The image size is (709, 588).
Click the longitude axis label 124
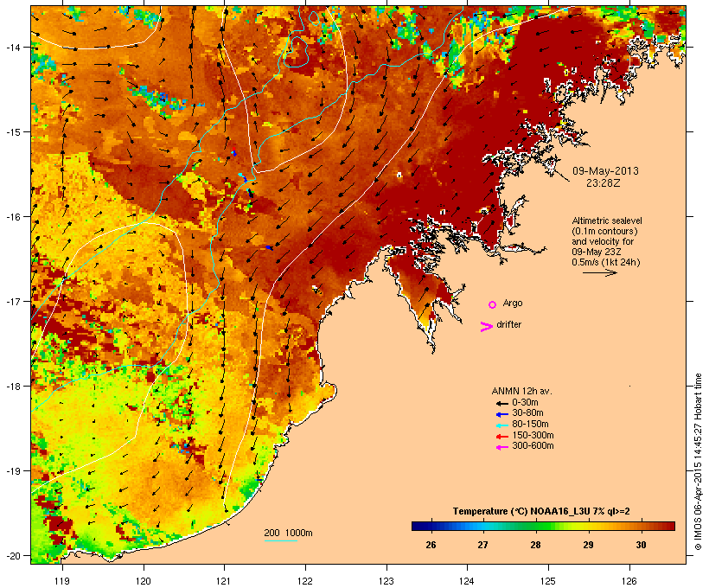click(x=467, y=581)
